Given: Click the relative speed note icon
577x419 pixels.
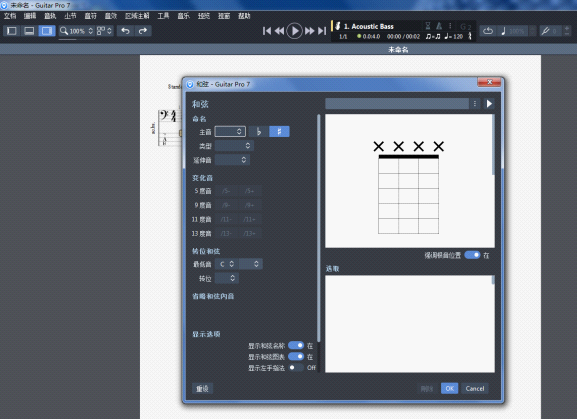Looking at the screenshot, I should 503,31.
